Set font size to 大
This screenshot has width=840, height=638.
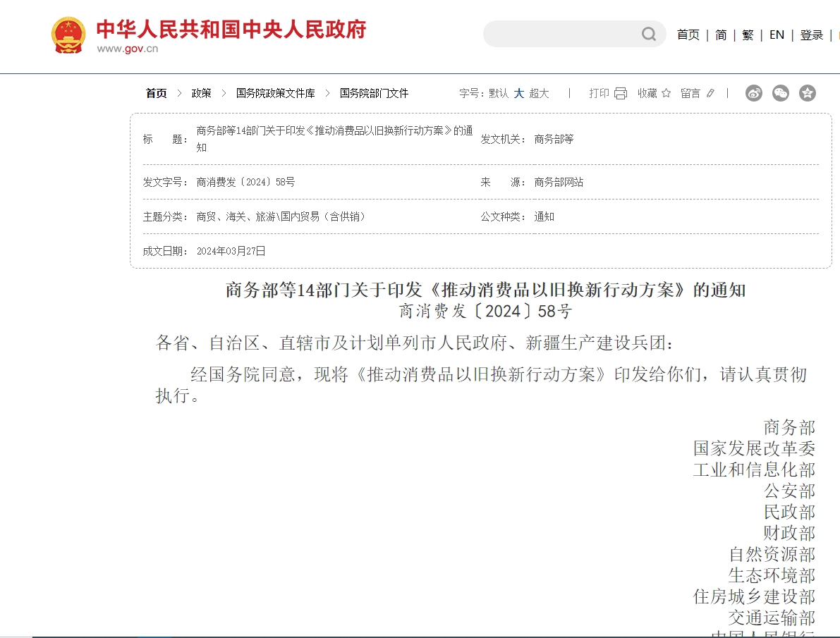pos(519,93)
